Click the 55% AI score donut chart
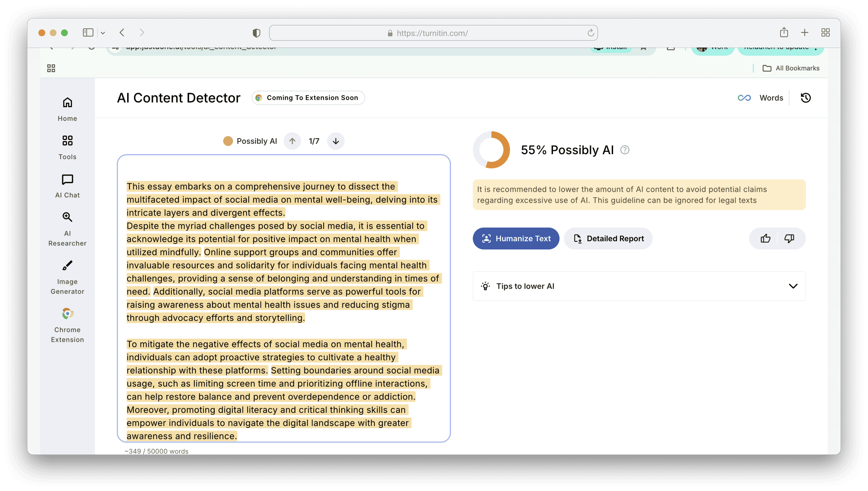868x491 pixels. click(491, 150)
